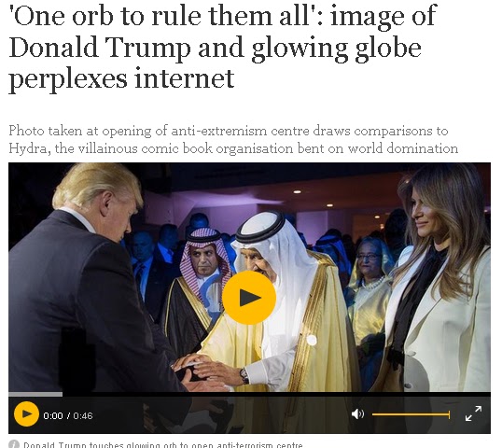Click the info icon beside the caption

click(14, 444)
